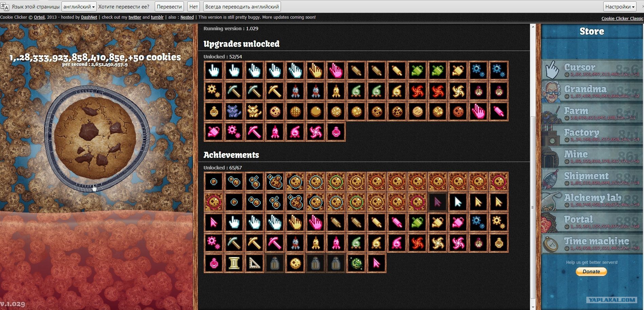Viewport: 644px width, 310px height.
Task: Purchase a Factory in the Store
Action: [x=592, y=135]
